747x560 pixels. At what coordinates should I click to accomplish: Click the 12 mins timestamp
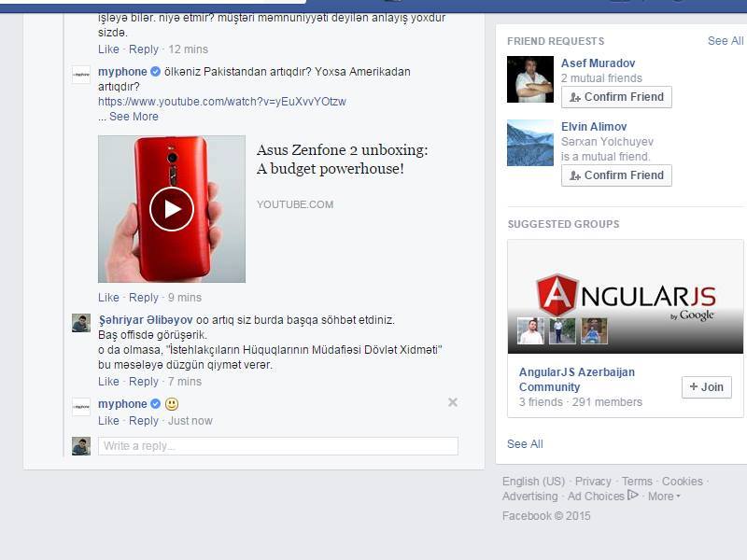189,49
